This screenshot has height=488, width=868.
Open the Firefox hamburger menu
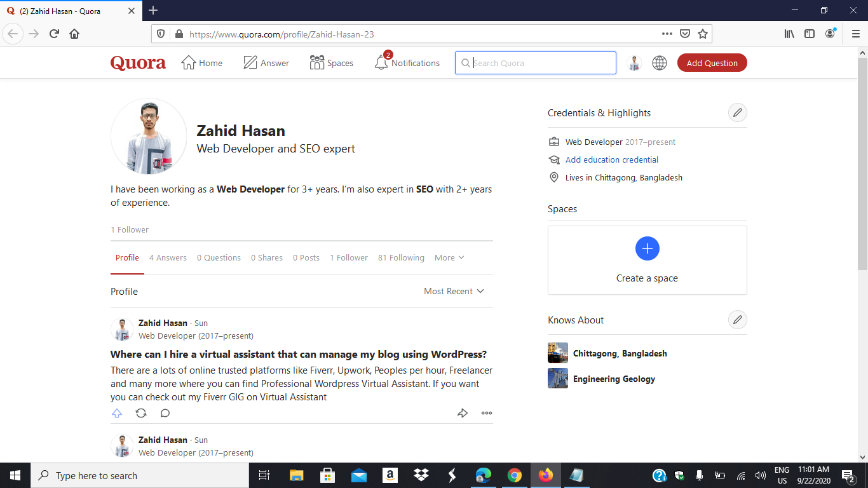[x=855, y=33]
